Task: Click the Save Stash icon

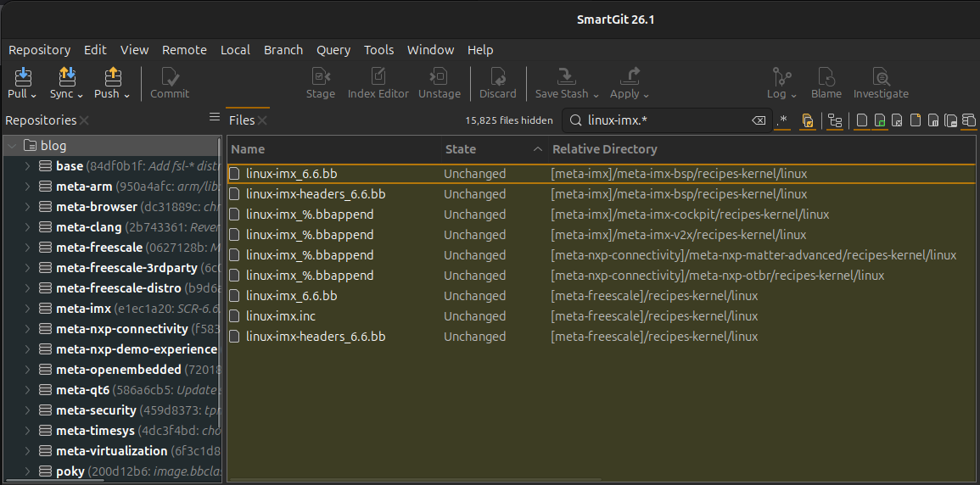Action: (x=566, y=76)
